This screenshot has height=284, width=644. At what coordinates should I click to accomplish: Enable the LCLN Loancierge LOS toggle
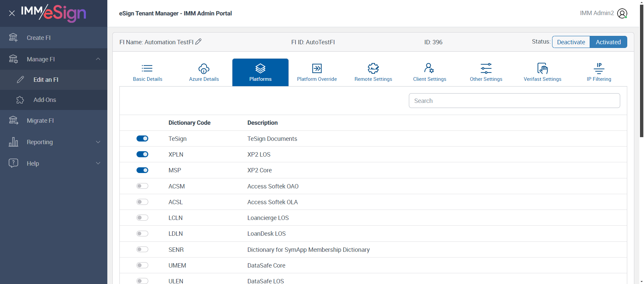142,218
